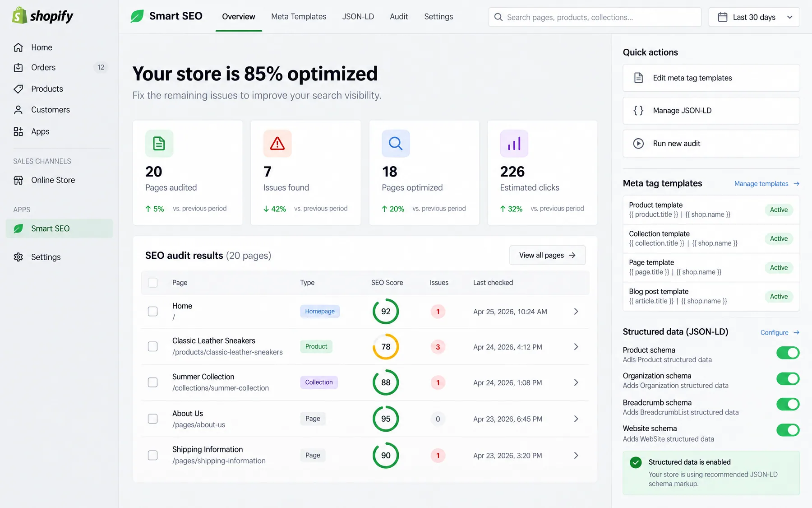Open the Settings tab in top navigation
Viewport: 812px width, 508px height.
pos(438,17)
